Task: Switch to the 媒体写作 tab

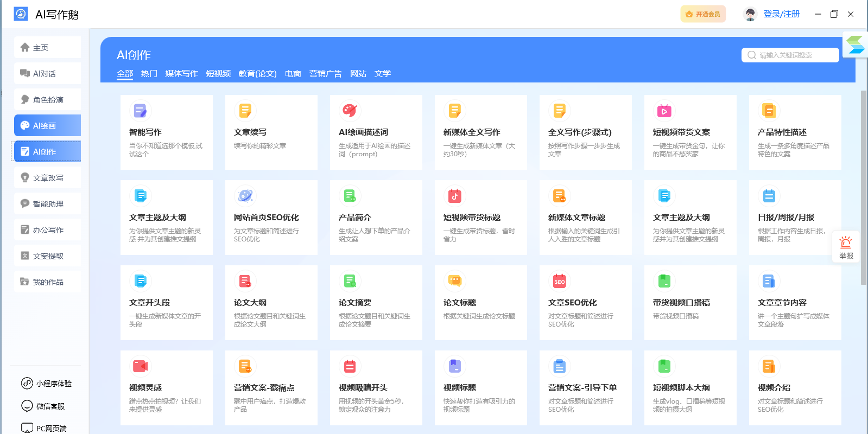Action: click(x=182, y=74)
